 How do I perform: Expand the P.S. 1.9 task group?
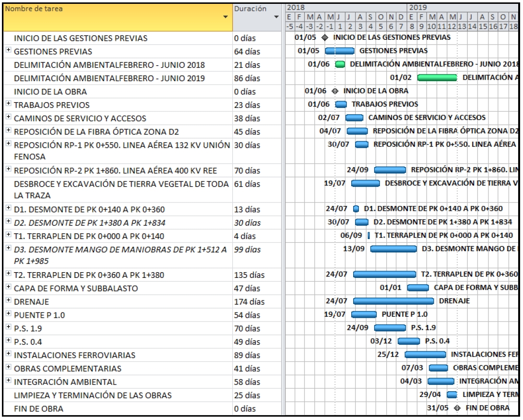pos(8,327)
